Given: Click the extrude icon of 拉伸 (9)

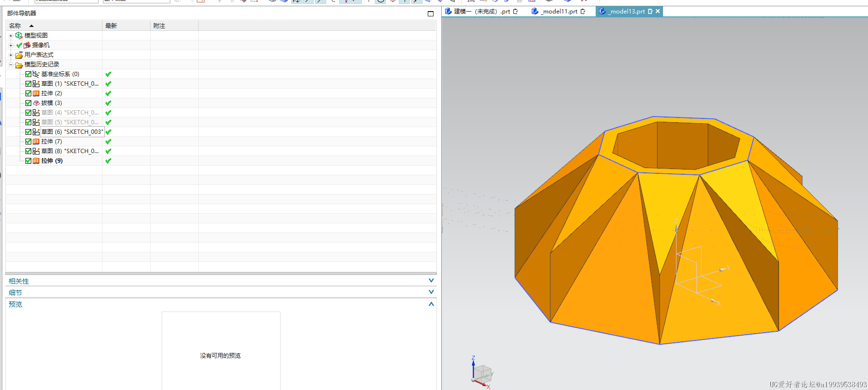Looking at the screenshot, I should (36, 161).
